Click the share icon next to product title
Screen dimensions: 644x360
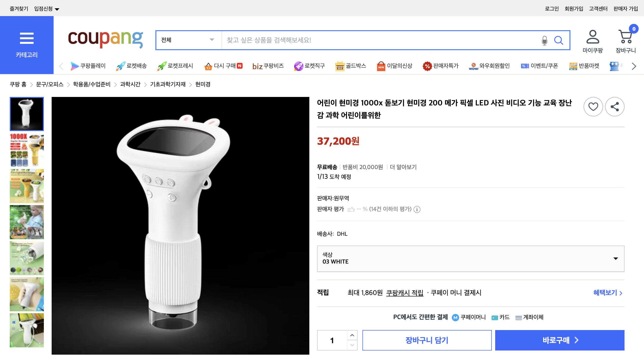pos(615,106)
